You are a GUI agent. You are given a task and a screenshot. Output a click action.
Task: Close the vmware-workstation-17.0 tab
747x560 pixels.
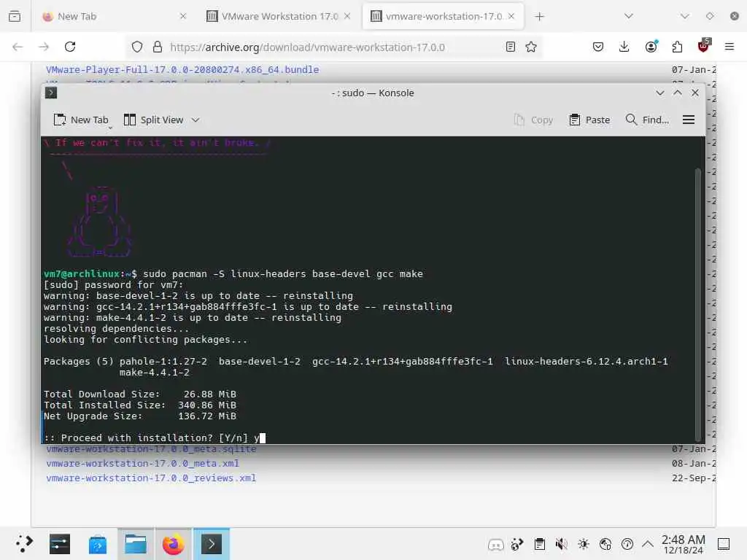click(511, 16)
